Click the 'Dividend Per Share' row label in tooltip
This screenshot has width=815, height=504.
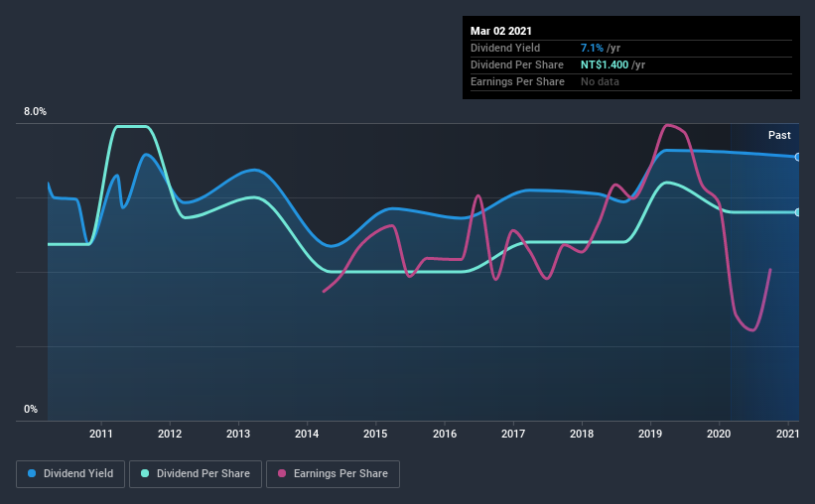pyautogui.click(x=516, y=64)
